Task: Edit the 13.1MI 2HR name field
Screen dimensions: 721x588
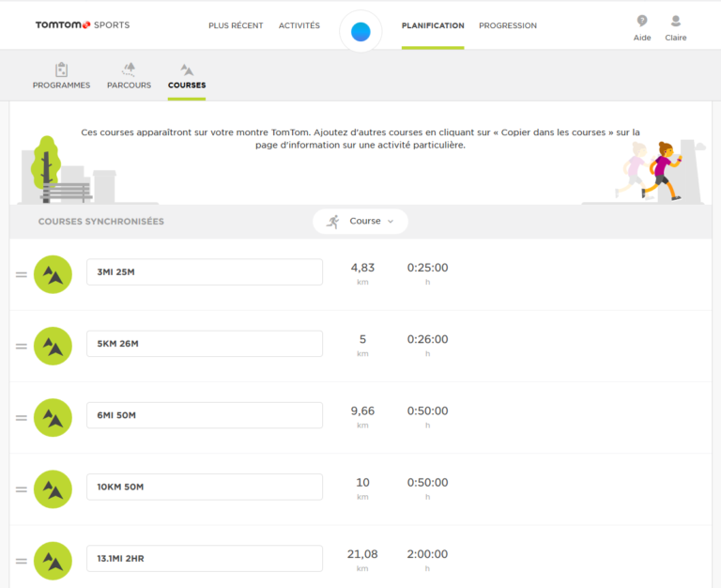Action: coord(205,559)
